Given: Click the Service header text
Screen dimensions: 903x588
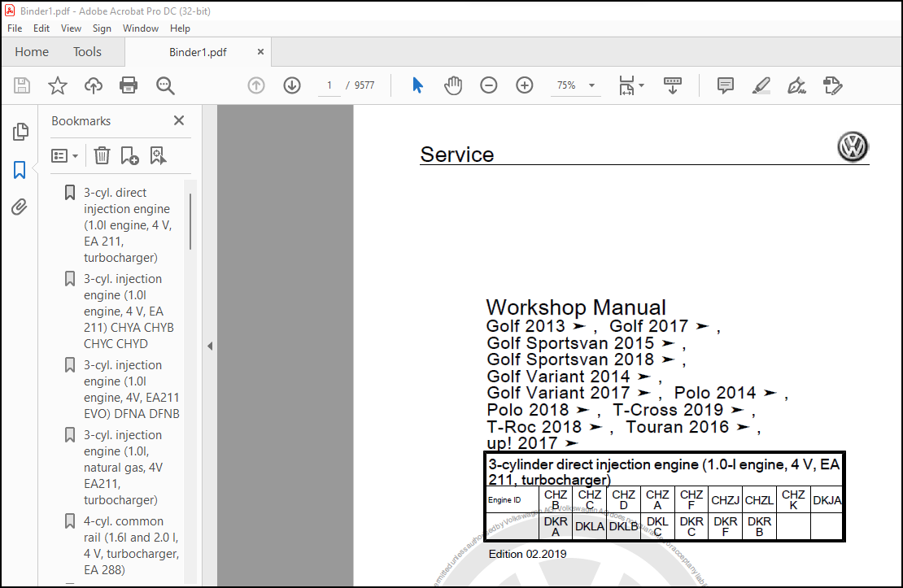Looking at the screenshot, I should point(456,155).
